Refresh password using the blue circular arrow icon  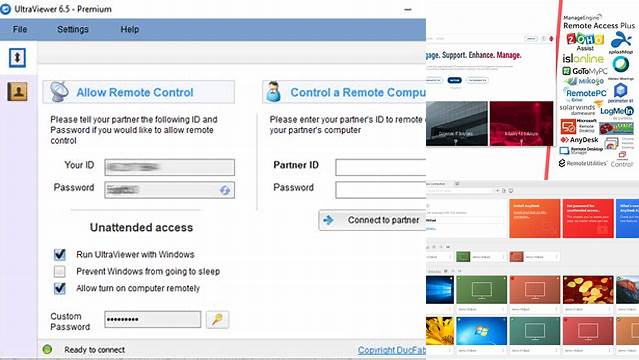click(x=225, y=190)
